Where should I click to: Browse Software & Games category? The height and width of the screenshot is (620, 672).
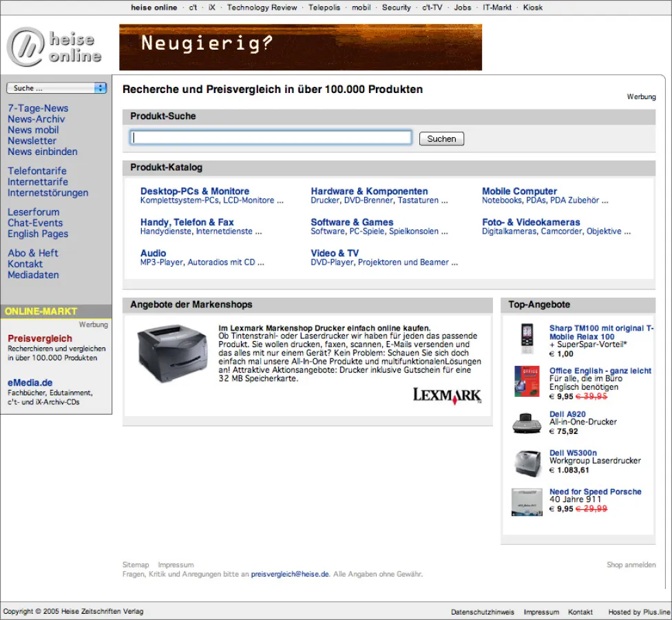[x=352, y=222]
